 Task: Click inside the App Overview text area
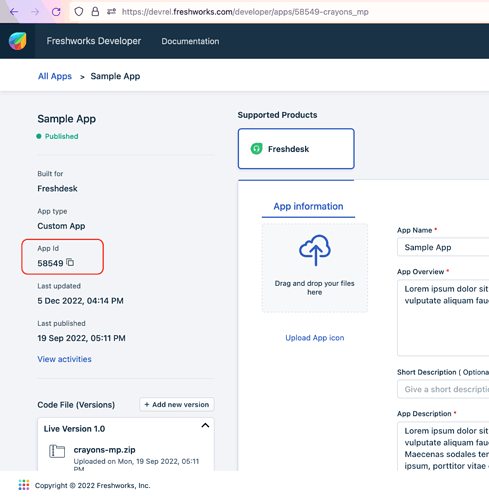click(x=443, y=318)
